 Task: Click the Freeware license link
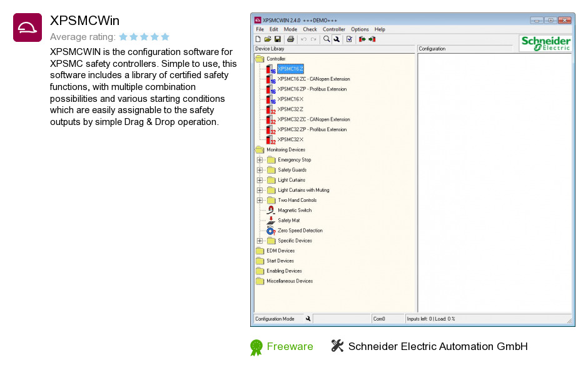click(x=290, y=346)
